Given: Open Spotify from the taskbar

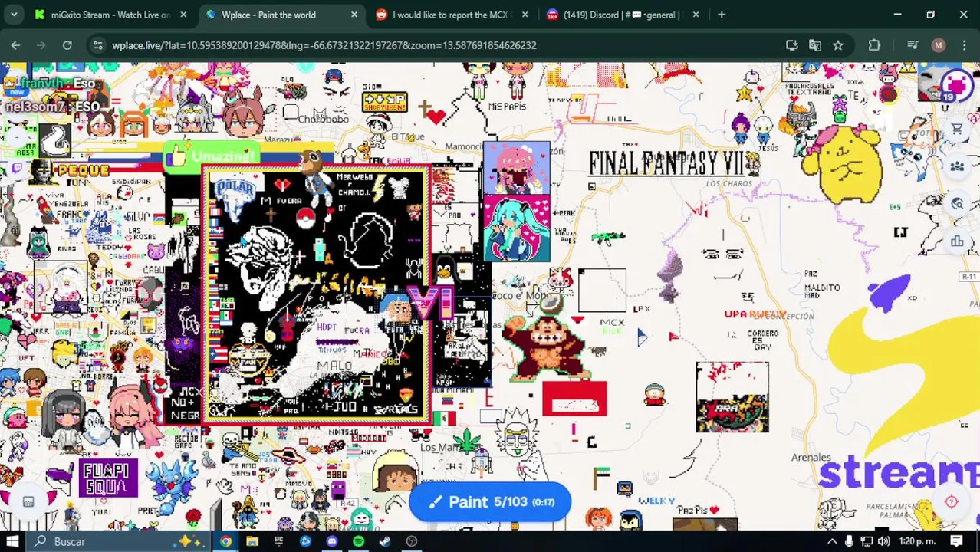Looking at the screenshot, I should coord(358,542).
